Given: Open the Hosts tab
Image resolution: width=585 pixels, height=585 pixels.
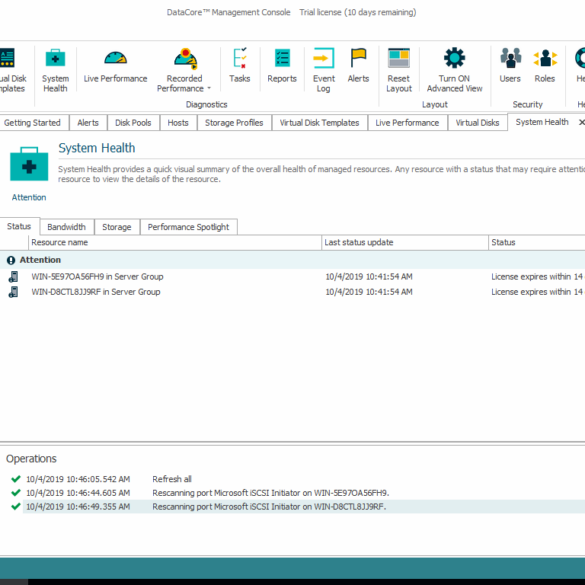Looking at the screenshot, I should 178,123.
